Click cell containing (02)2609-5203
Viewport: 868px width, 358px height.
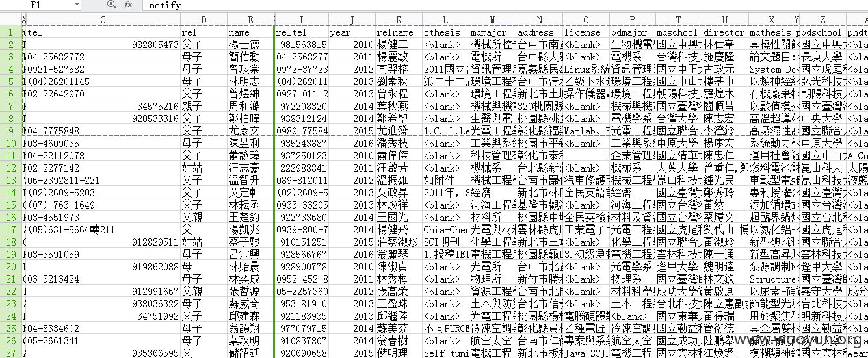click(103, 192)
